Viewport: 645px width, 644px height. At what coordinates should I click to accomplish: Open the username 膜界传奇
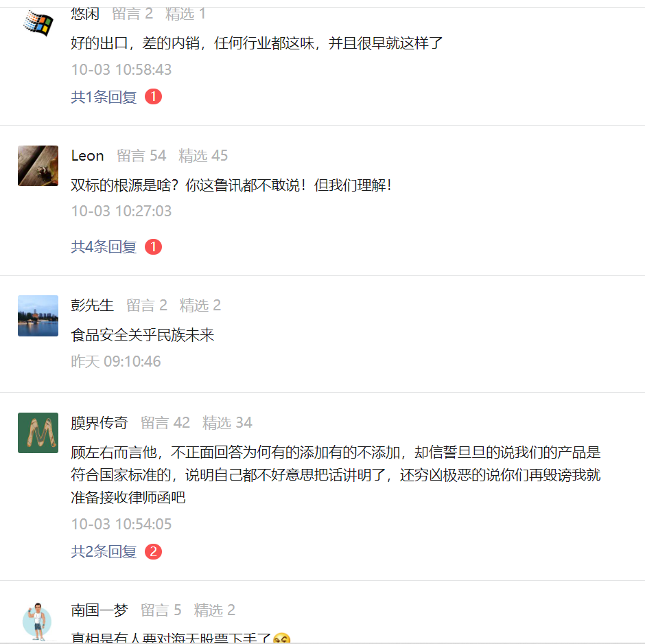click(99, 423)
